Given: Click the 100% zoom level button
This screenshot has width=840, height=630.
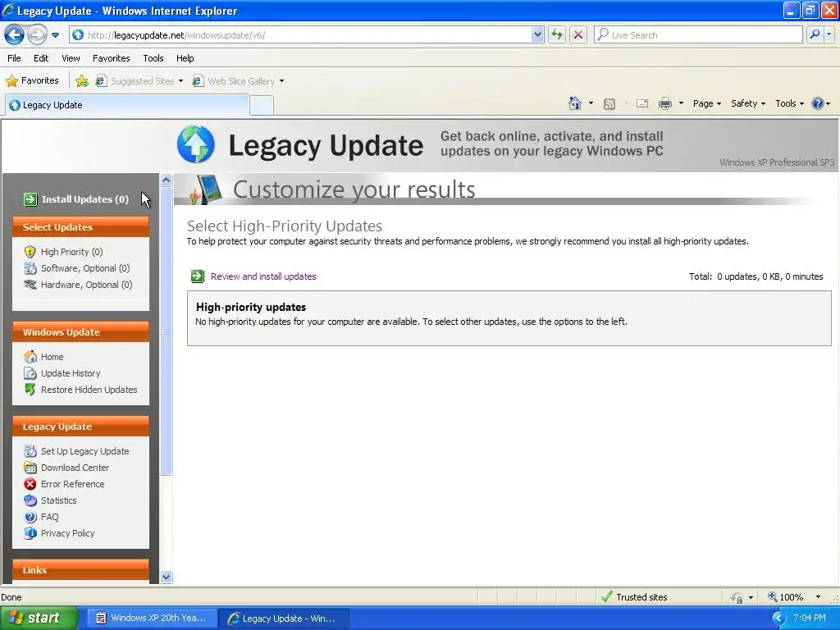Looking at the screenshot, I should pos(786,597).
